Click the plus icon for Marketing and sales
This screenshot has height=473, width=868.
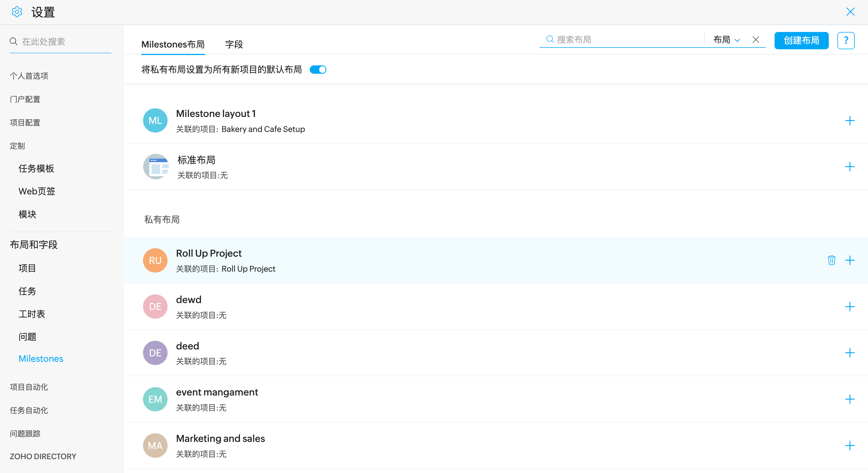(850, 446)
